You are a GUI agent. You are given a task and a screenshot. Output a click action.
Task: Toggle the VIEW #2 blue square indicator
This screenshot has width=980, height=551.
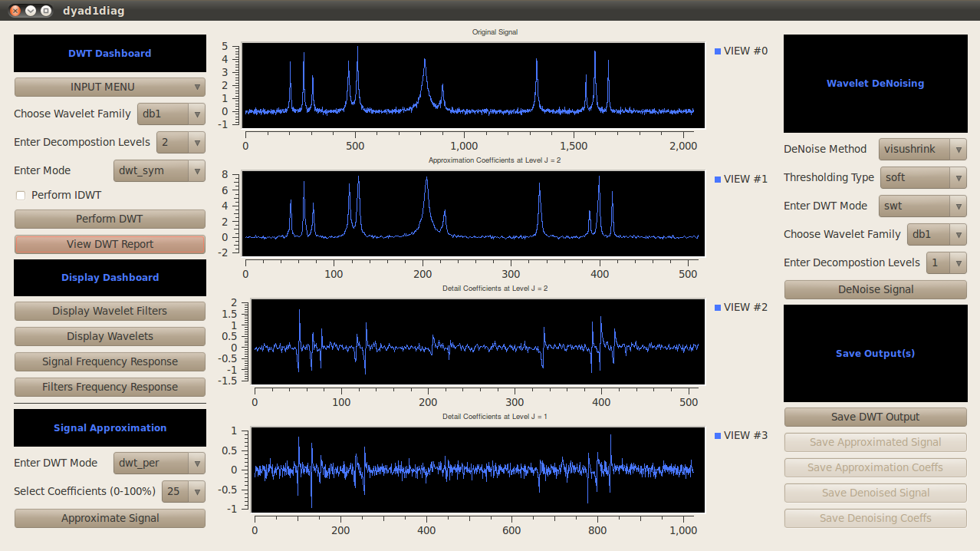[718, 308]
